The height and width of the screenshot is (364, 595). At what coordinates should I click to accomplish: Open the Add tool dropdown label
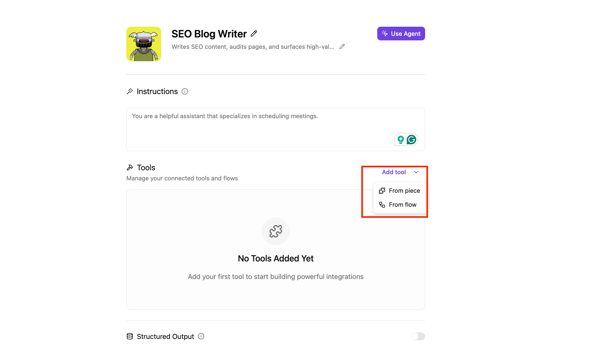coord(394,172)
